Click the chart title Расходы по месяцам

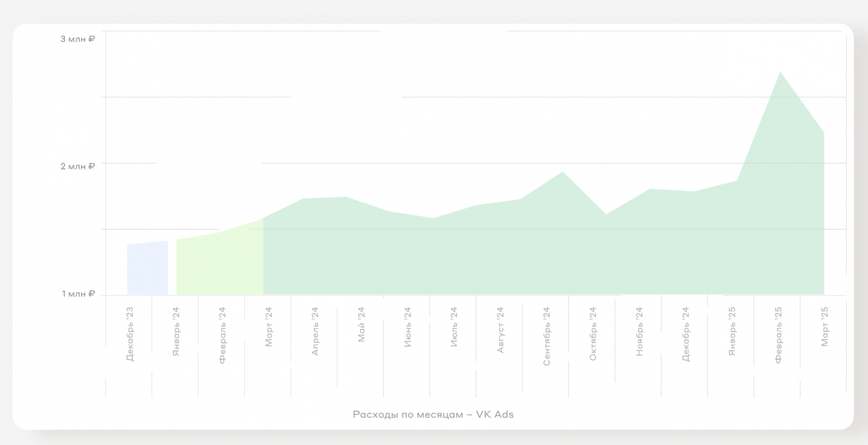433,415
